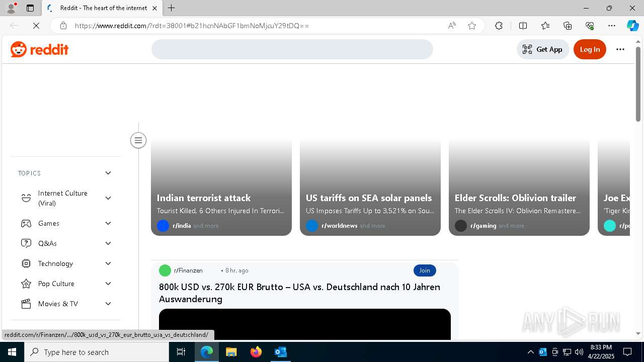The height and width of the screenshot is (362, 644).
Task: Click the site info lock icon
Action: click(x=63, y=26)
